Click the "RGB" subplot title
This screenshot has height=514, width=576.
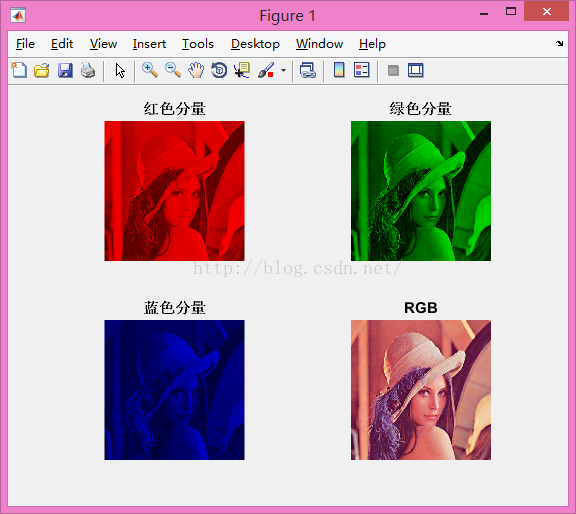(421, 308)
